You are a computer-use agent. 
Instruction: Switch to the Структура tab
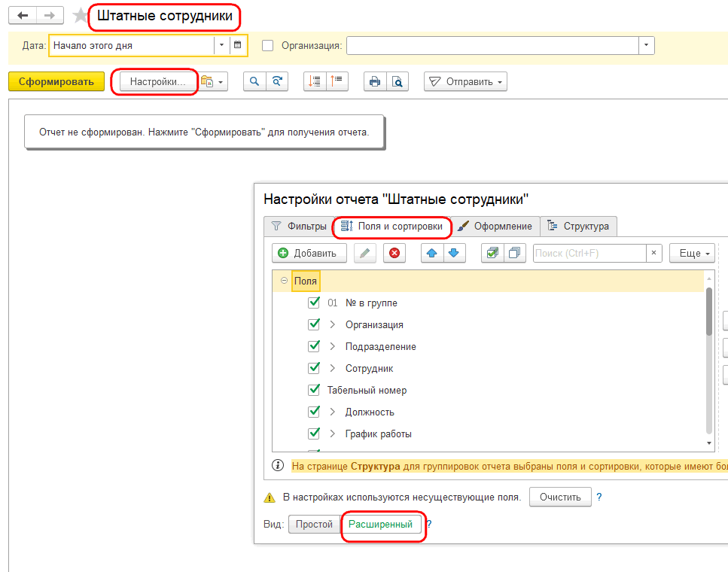click(x=578, y=226)
